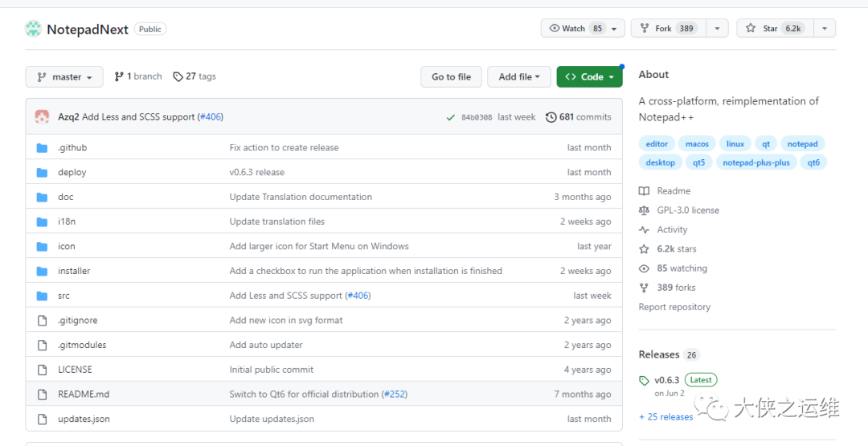Click the Go to file button
The image size is (868, 446).
point(451,77)
